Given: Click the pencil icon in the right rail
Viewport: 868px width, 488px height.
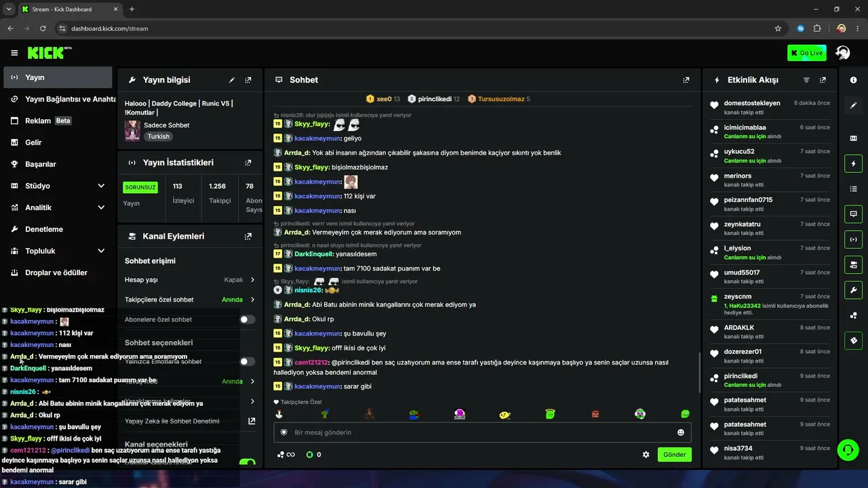Looking at the screenshot, I should [853, 106].
